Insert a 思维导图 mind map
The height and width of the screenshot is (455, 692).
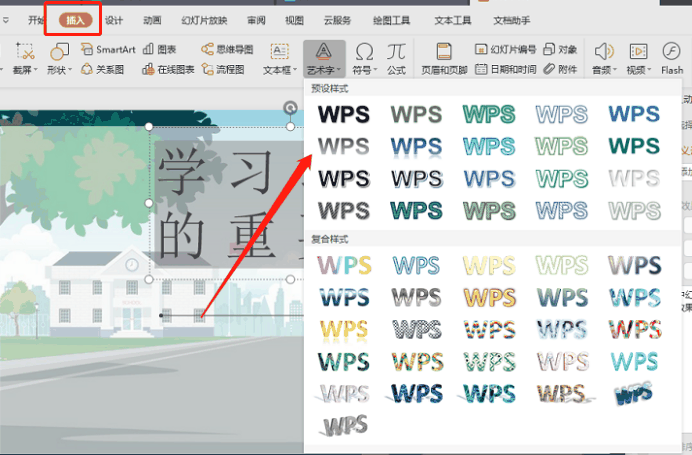tap(227, 49)
